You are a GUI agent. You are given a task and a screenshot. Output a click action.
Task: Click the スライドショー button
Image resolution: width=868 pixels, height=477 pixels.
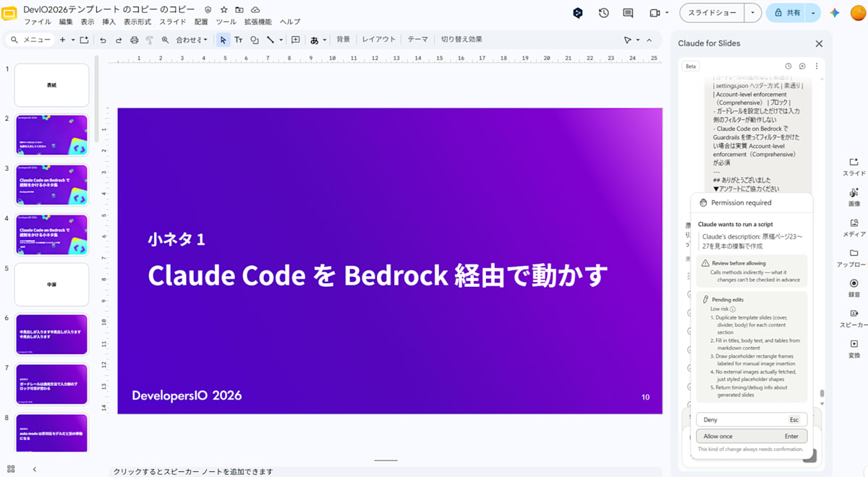(x=712, y=13)
